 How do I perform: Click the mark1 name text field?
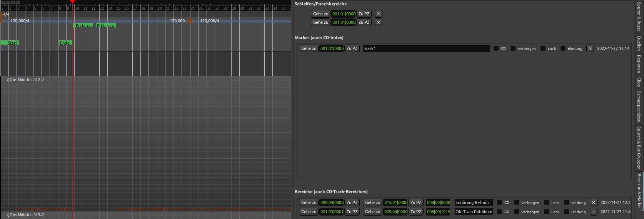pyautogui.click(x=425, y=48)
